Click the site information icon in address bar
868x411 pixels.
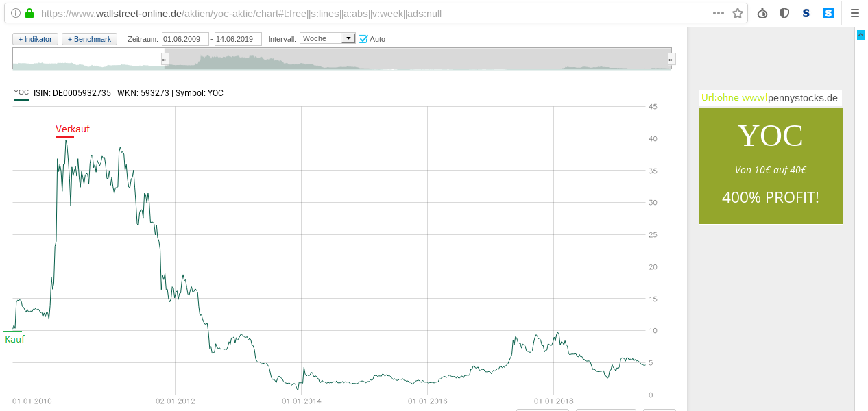pos(16,13)
